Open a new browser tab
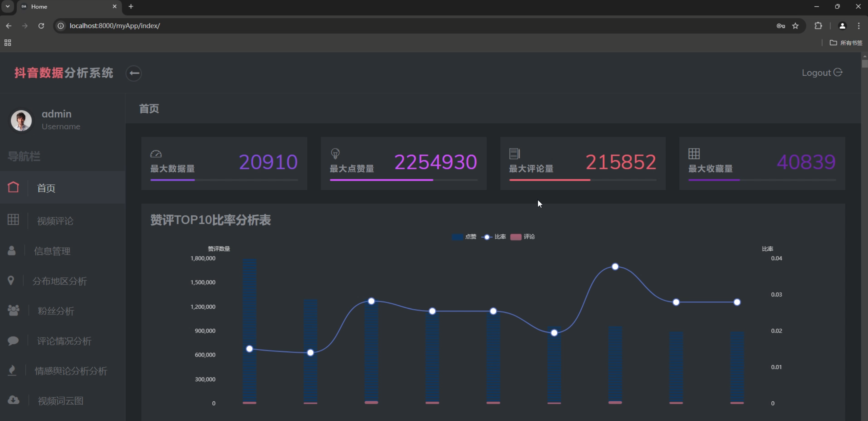Viewport: 868px width, 421px height. [x=131, y=6]
